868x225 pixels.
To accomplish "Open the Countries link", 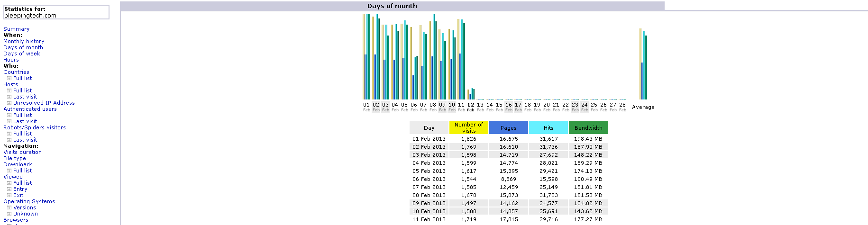I will point(16,72).
